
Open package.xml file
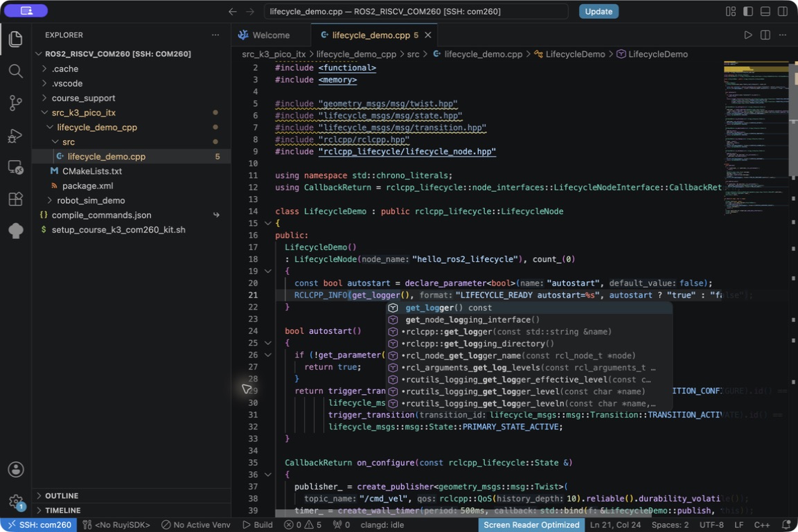point(132,186)
